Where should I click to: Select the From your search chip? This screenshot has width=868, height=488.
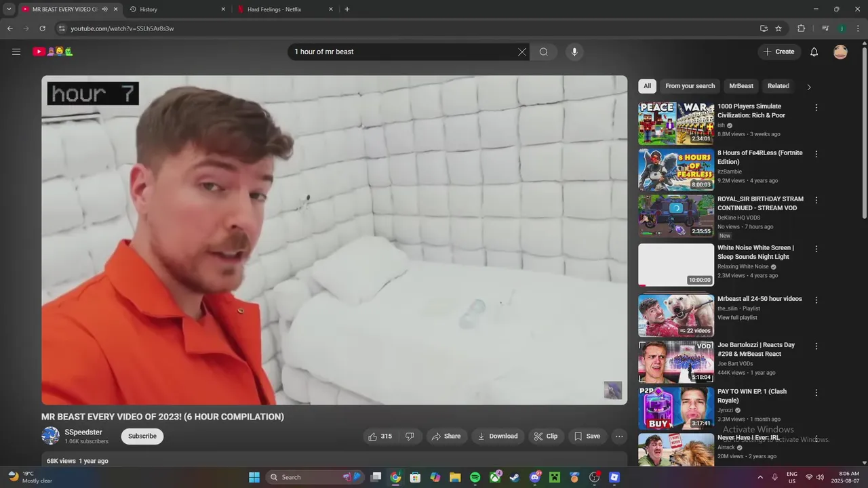690,86
